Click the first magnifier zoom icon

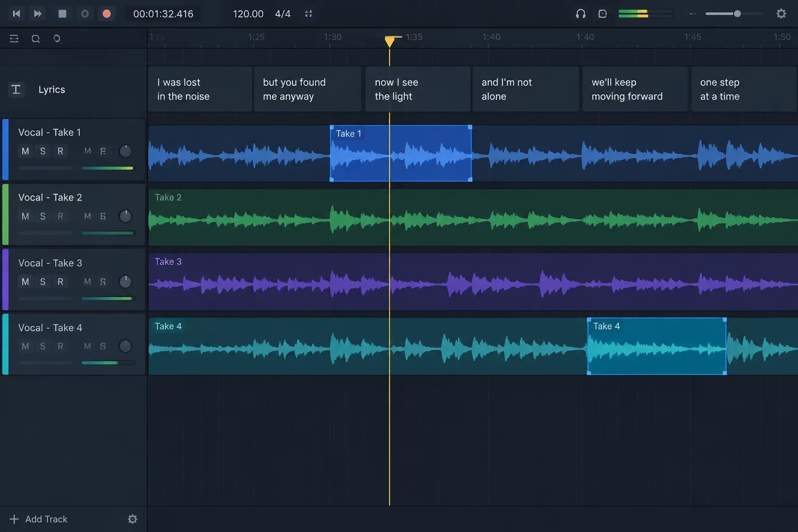(35, 38)
